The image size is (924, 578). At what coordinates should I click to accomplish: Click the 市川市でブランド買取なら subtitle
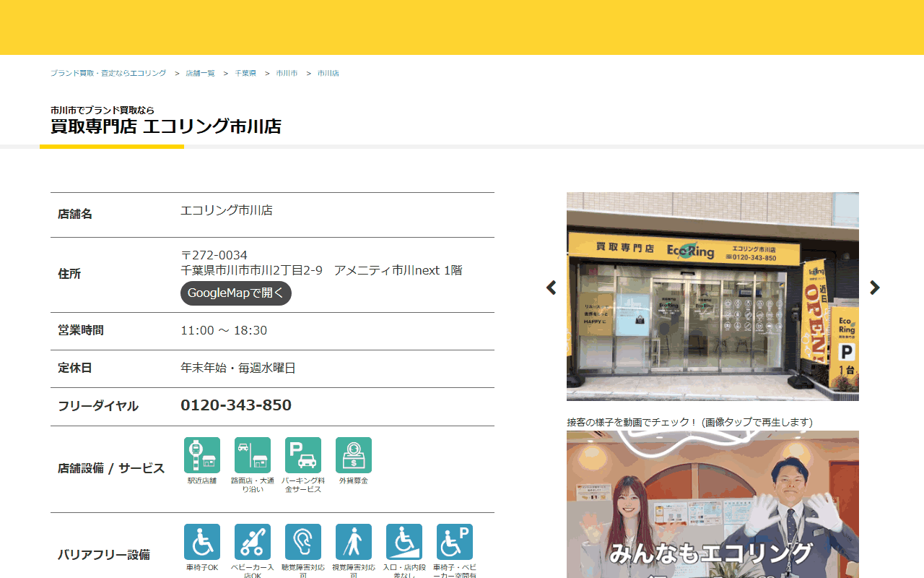[x=103, y=110]
